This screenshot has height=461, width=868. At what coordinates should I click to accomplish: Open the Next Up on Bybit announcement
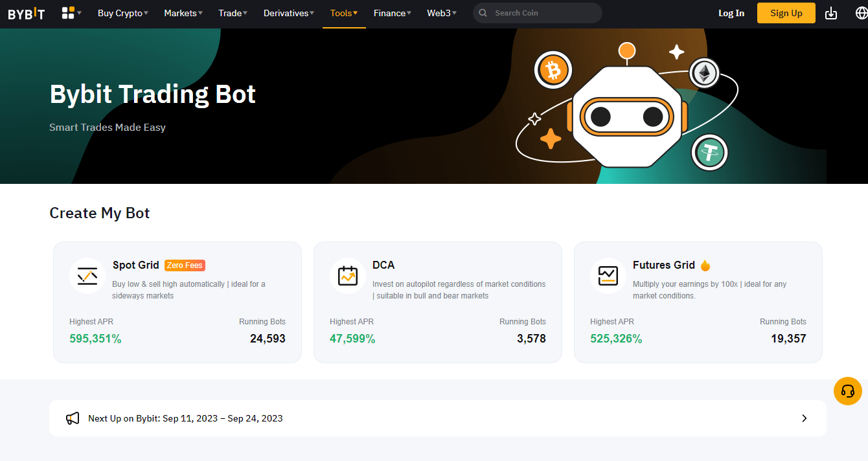(x=438, y=418)
